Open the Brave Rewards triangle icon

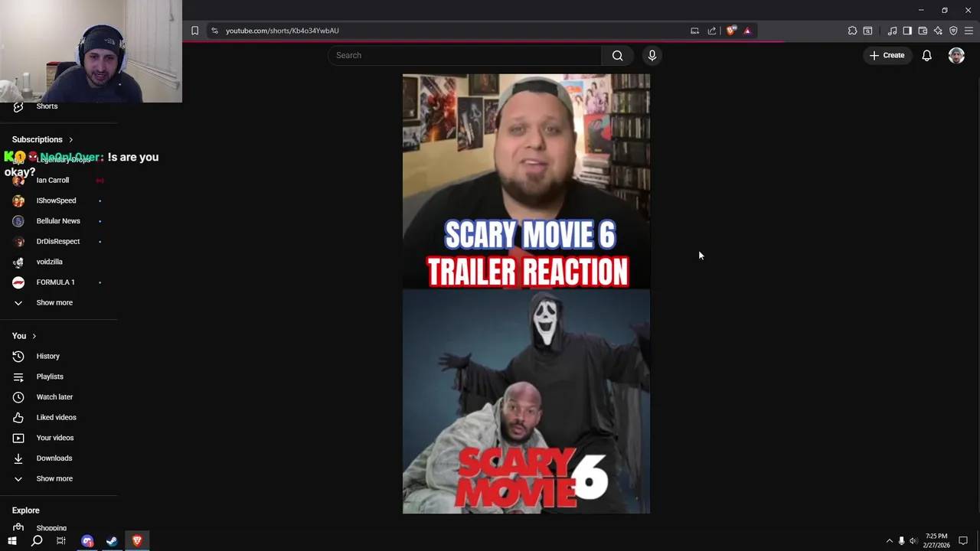tap(747, 31)
